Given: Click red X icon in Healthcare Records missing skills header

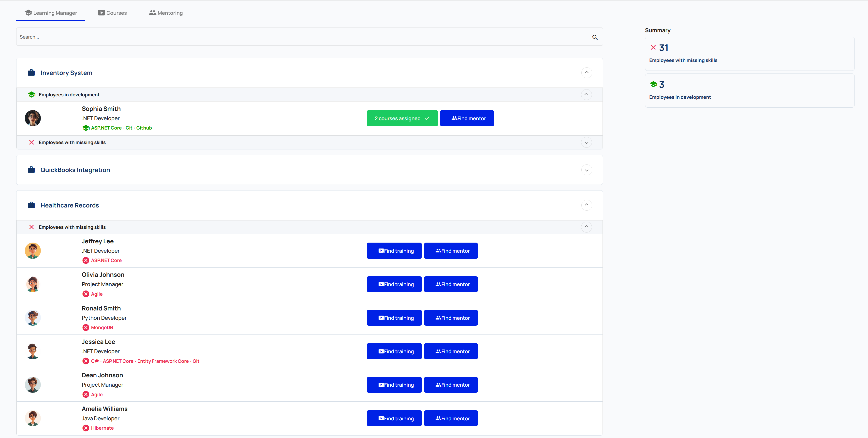Looking at the screenshot, I should [31, 227].
